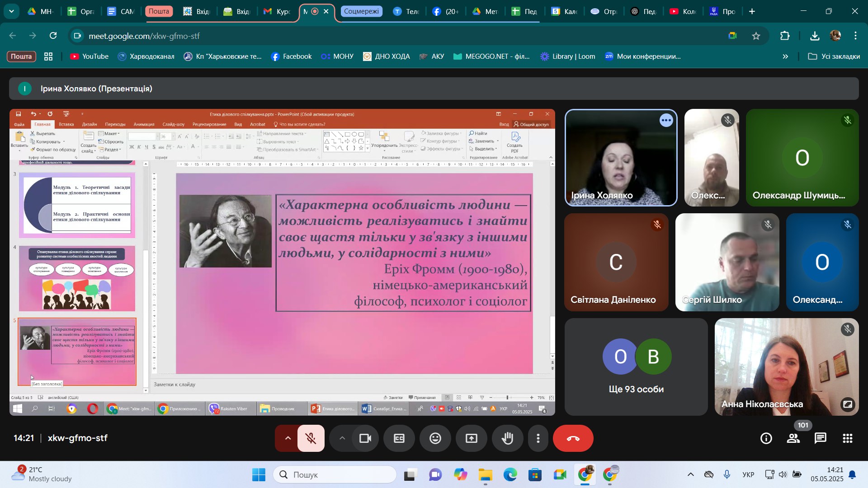This screenshot has height=488, width=868.
Task: Open Library | Loom bookmark
Action: pos(568,56)
